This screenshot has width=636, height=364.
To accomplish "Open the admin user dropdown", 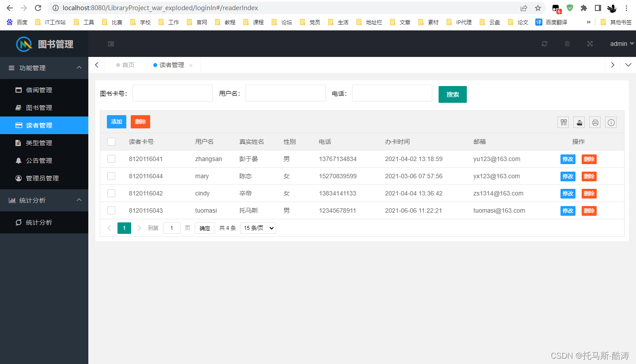I will [x=622, y=44].
